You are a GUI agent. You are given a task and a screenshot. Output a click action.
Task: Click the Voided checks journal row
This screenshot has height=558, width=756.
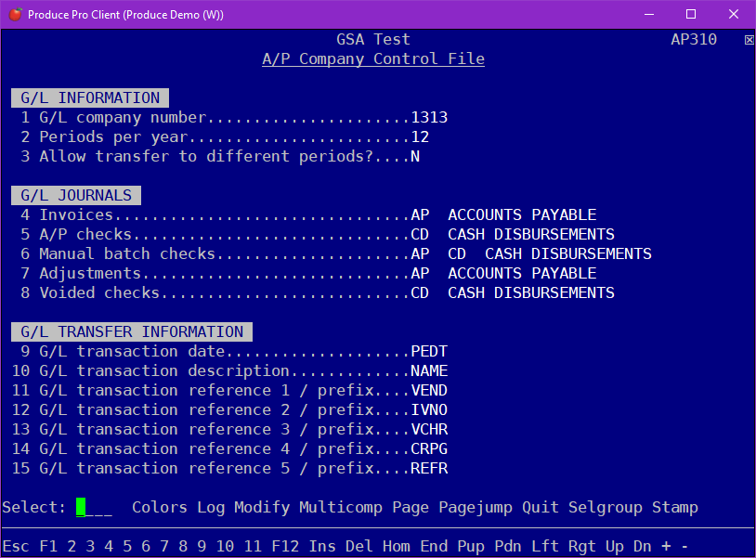tap(318, 292)
